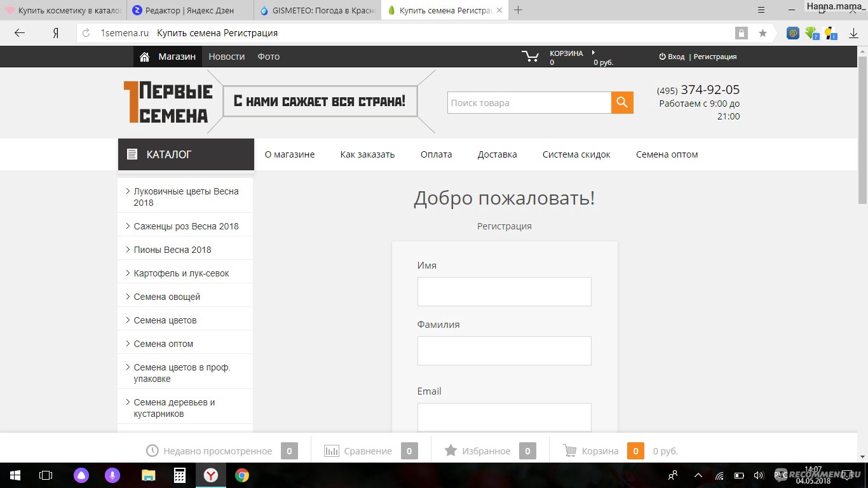Image resolution: width=868 pixels, height=488 pixels.
Task: Click the Первые Семена site logo
Action: 168,102
